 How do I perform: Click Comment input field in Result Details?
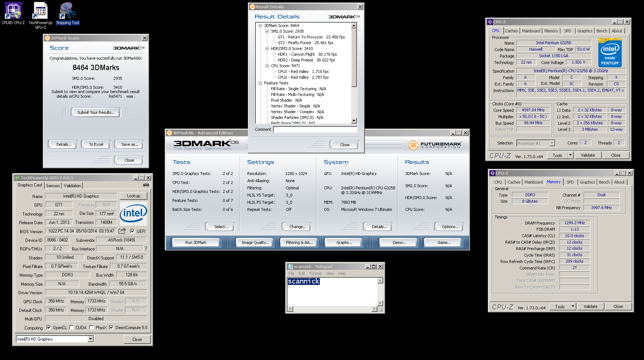point(315,129)
